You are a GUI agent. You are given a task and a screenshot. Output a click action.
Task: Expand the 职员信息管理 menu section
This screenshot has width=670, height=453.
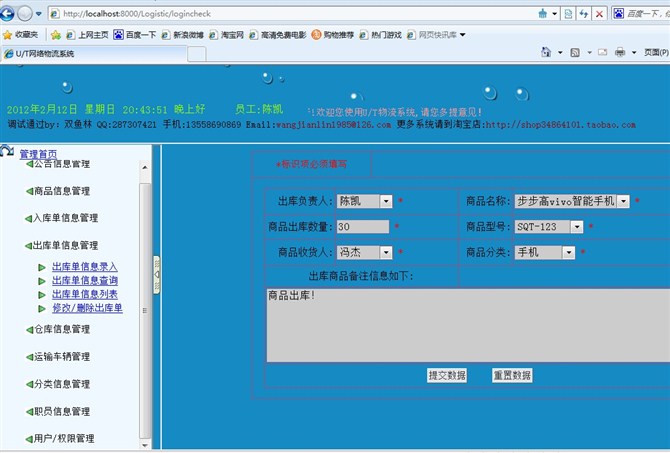[58, 412]
